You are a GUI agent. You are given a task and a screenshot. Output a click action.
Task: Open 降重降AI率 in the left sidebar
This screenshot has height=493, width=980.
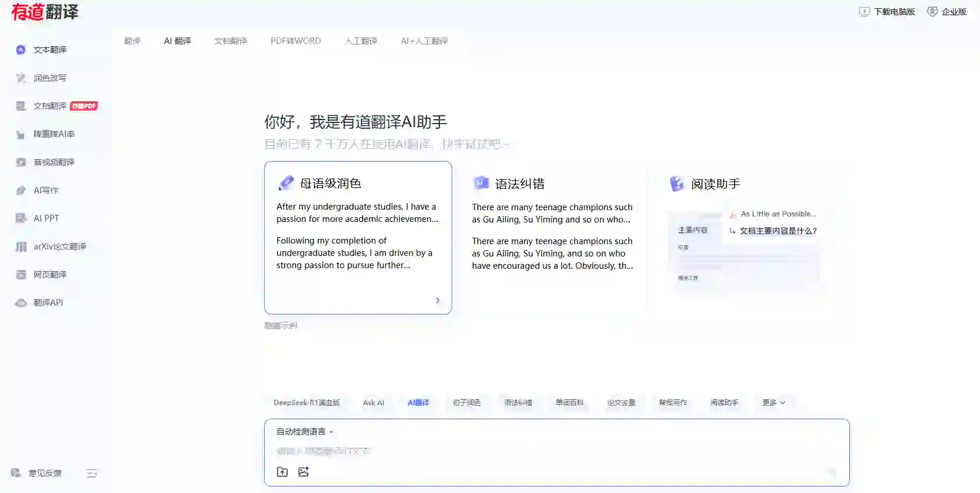pos(54,134)
